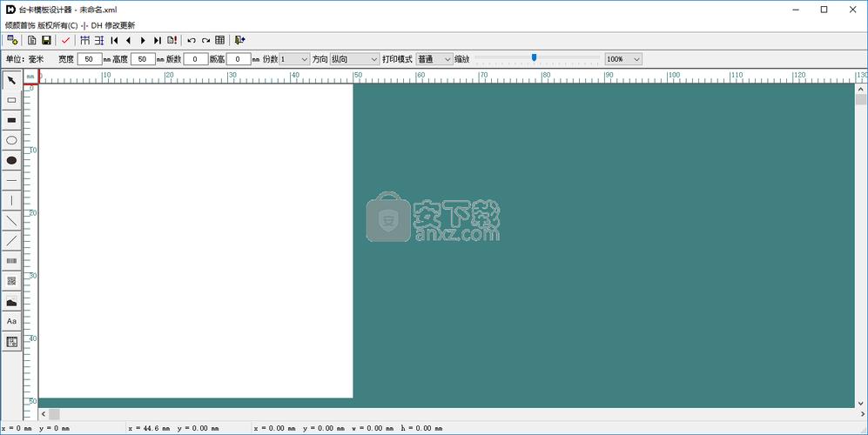Redo the last action
868x435 pixels.
[206, 40]
